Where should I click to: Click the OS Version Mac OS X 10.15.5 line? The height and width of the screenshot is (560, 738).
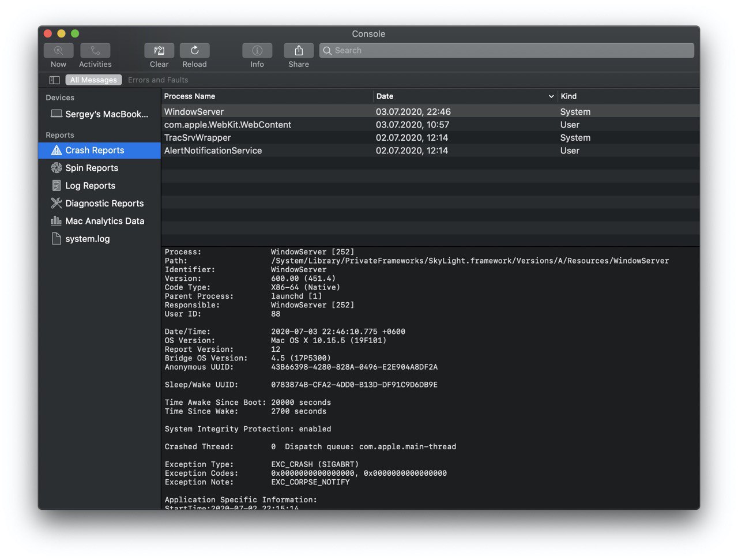point(276,341)
